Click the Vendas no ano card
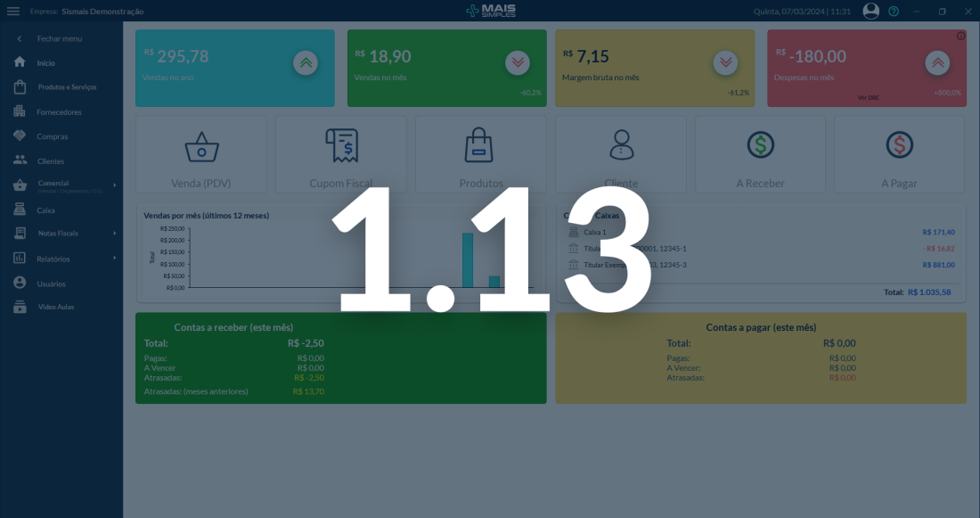 tap(235, 68)
